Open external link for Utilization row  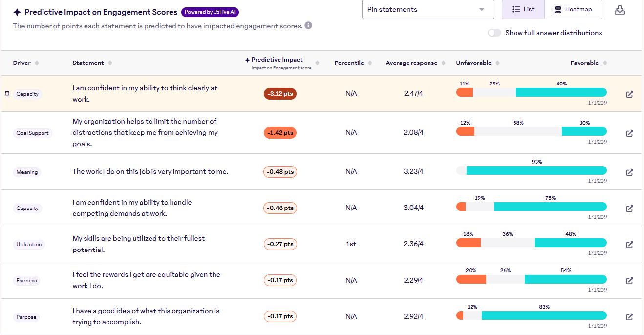(x=629, y=245)
